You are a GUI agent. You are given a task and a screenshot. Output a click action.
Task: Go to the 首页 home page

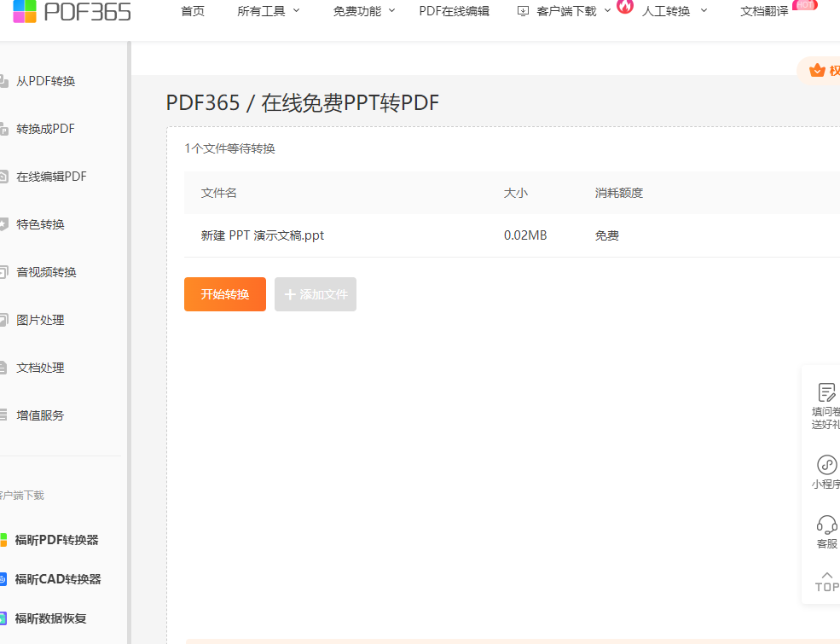coord(193,11)
